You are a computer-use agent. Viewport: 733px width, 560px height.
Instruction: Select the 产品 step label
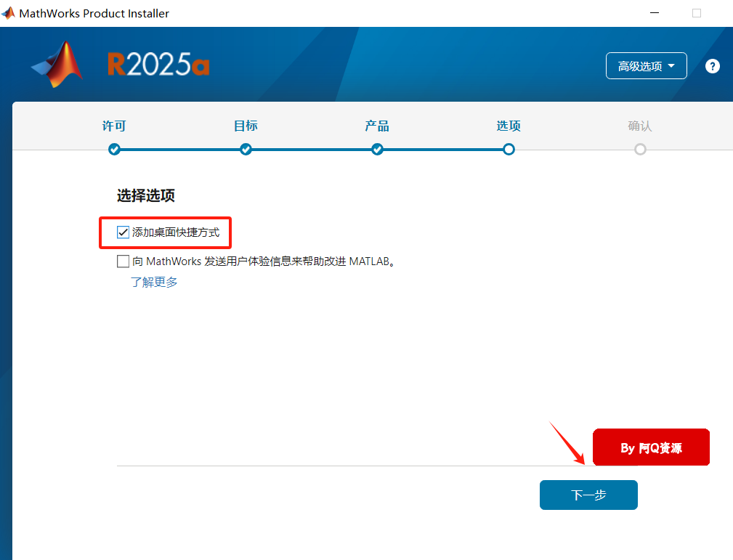pos(377,126)
